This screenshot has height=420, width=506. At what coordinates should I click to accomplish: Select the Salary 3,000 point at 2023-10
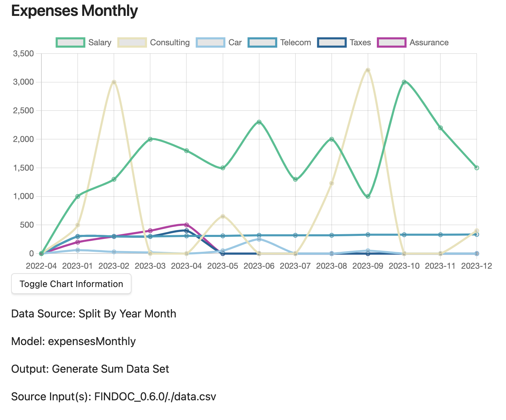[404, 82]
